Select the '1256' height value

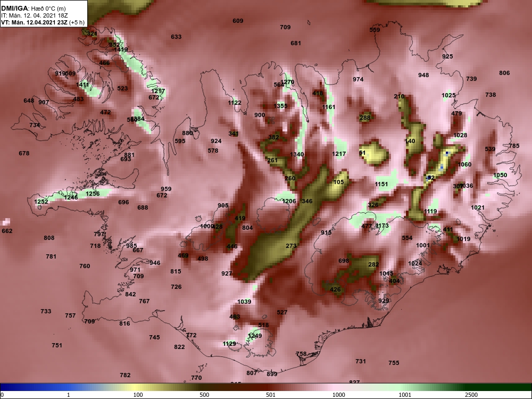coord(93,194)
